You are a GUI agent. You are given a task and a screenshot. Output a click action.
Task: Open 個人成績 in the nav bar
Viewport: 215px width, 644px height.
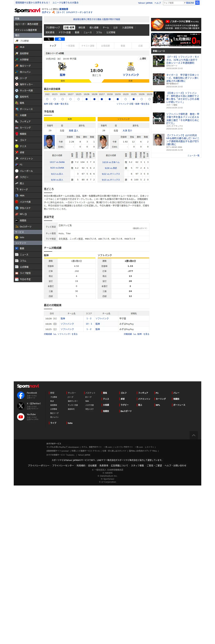click(94, 27)
